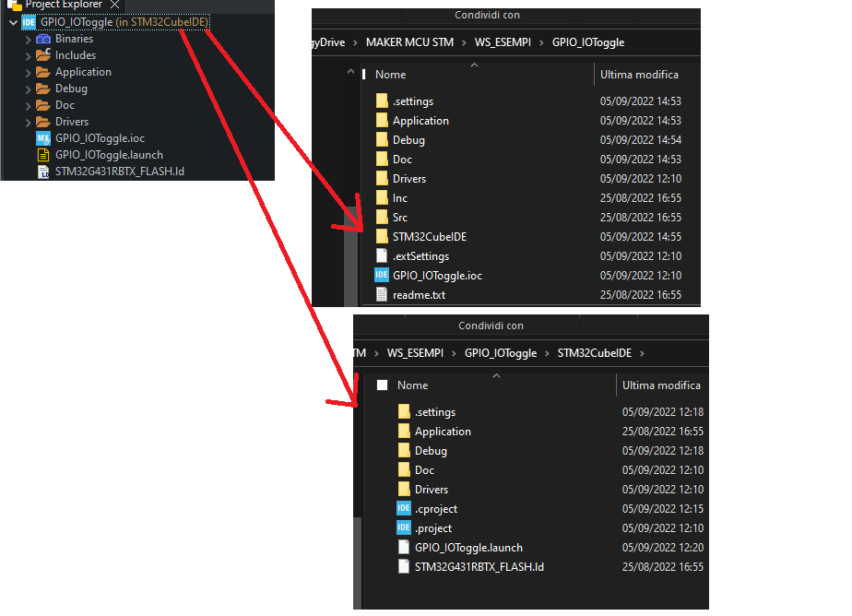Click the date "05/09/2022 12:20" in the lower window
Screen dimensions: 852x616
663,548
